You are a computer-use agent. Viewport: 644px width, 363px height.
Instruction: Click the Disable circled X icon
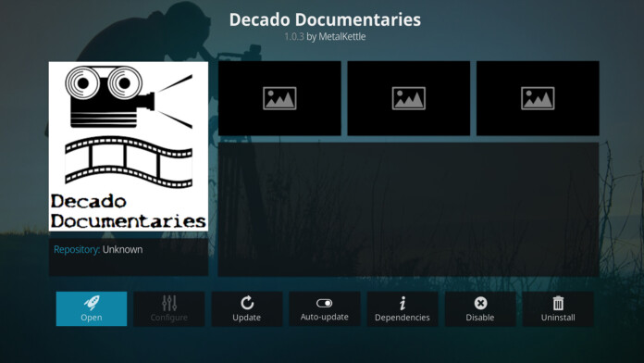(480, 303)
